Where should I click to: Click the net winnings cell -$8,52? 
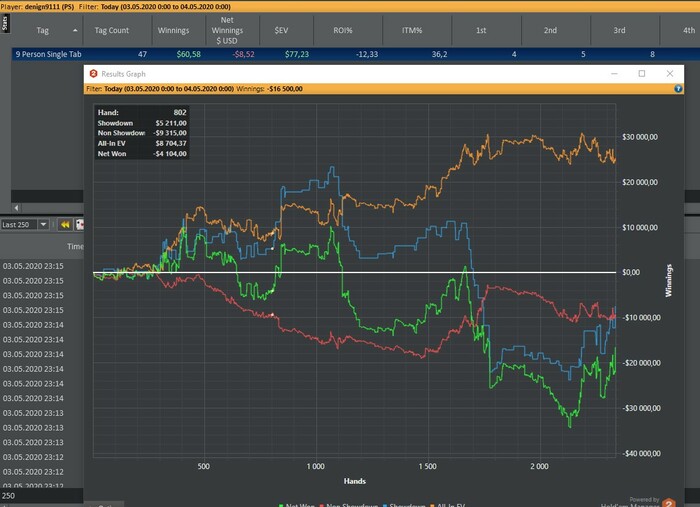pyautogui.click(x=243, y=54)
